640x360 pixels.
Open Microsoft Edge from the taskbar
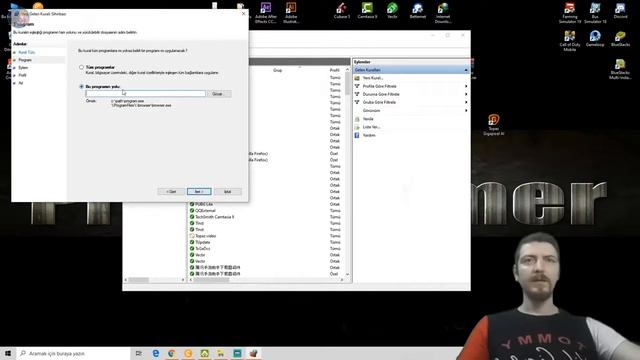(x=156, y=353)
